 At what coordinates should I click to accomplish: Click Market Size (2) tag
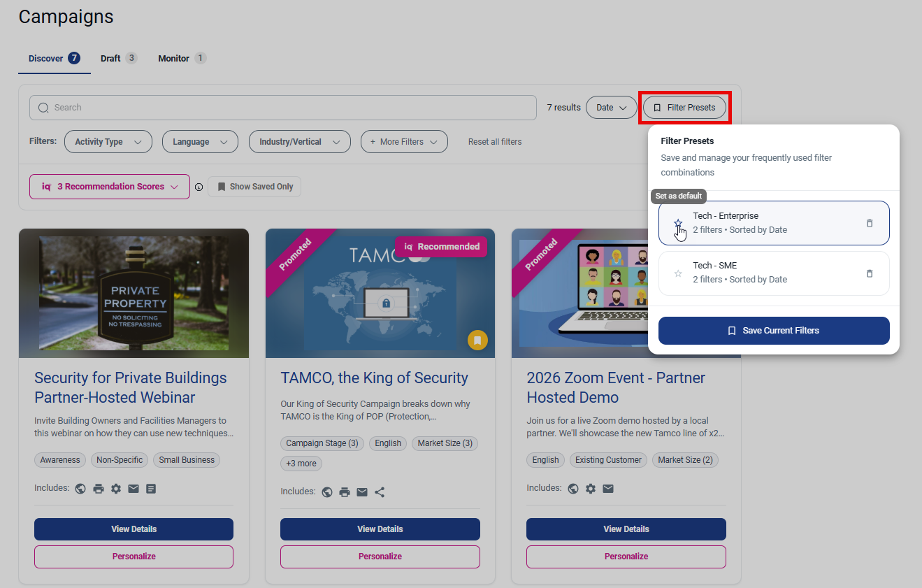click(x=685, y=460)
